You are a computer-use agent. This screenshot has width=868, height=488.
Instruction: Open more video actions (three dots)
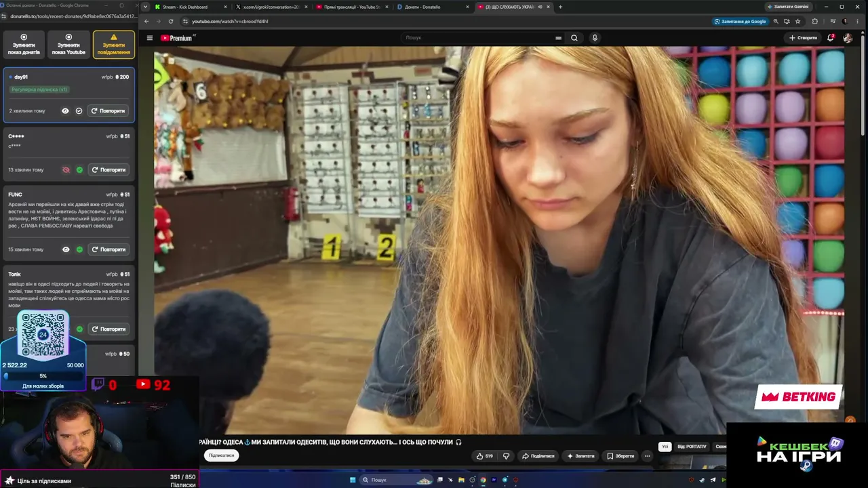tap(647, 456)
